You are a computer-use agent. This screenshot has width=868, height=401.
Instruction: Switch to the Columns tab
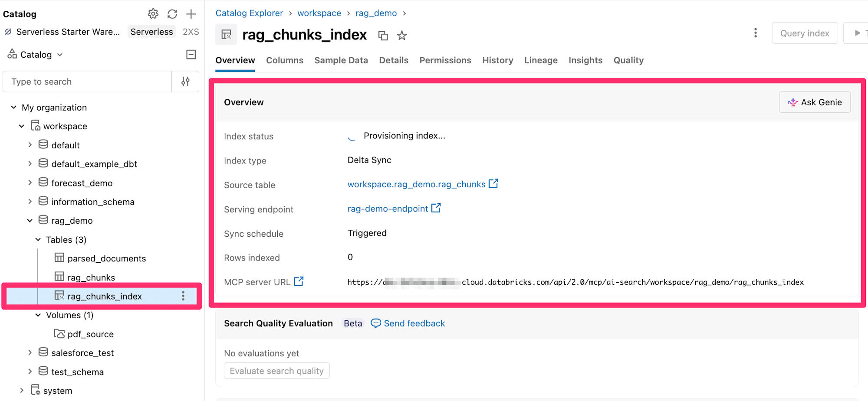[x=285, y=60]
